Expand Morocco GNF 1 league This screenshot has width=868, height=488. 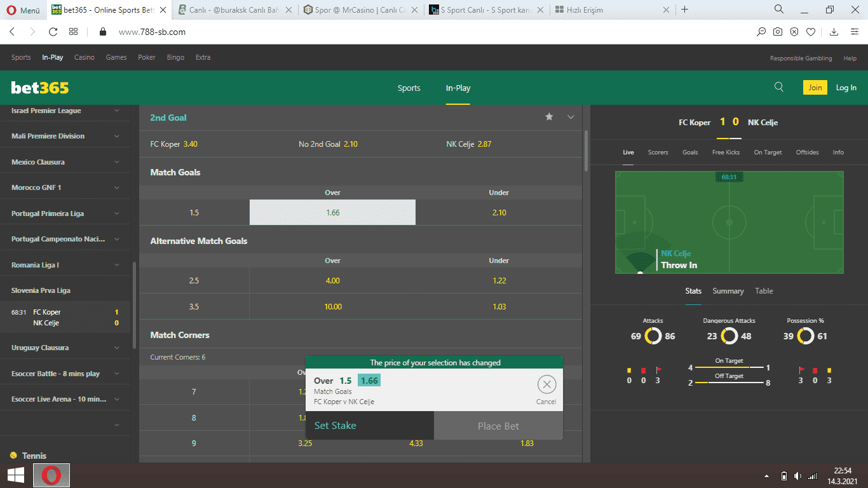coord(116,187)
